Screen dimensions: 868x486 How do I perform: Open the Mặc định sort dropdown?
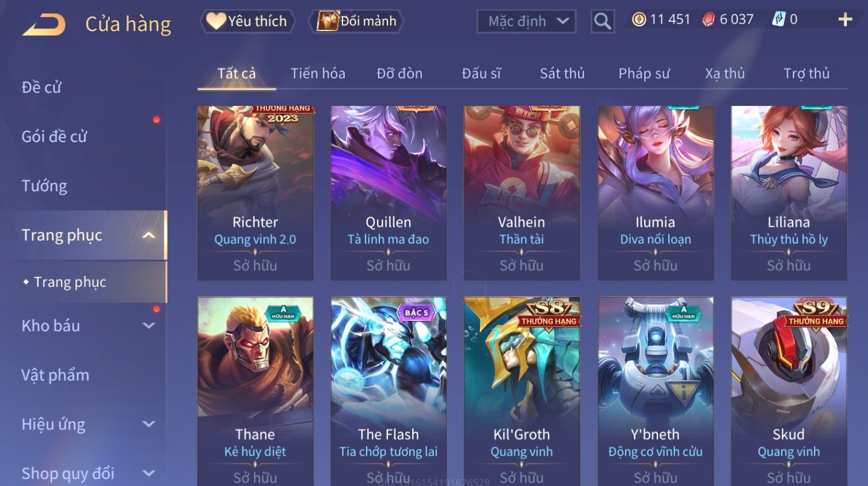coord(527,21)
